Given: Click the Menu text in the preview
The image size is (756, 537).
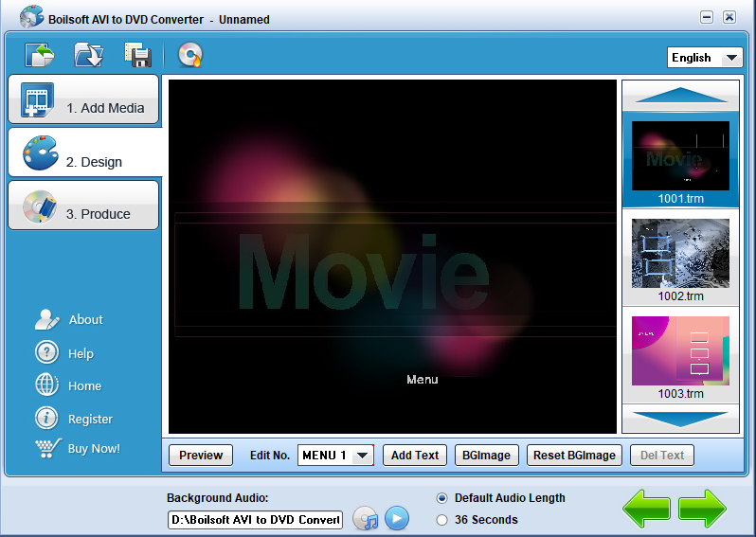Looking at the screenshot, I should 423,380.
